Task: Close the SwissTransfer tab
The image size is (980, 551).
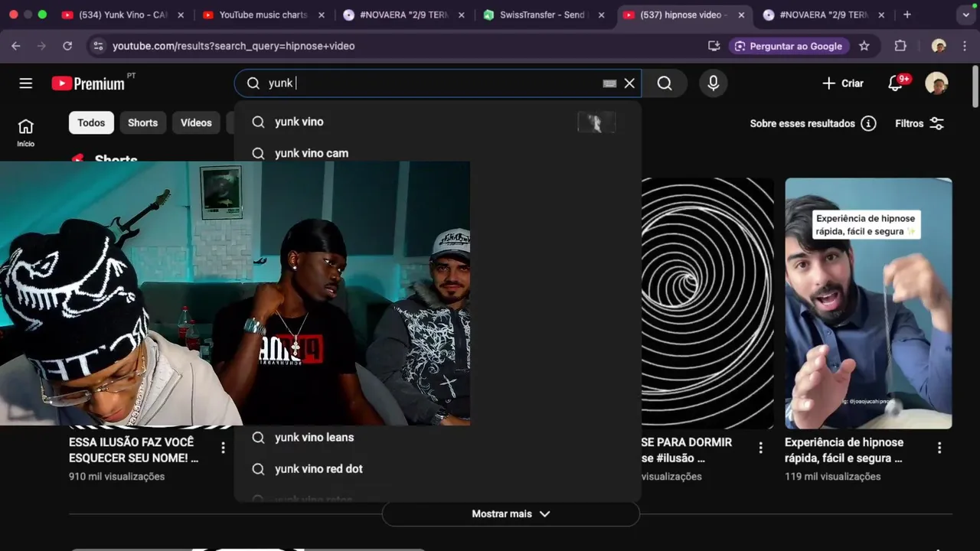Action: (601, 15)
